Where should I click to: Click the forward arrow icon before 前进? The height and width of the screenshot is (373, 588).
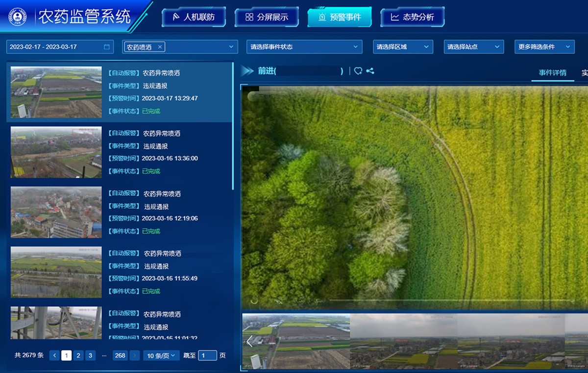[x=247, y=71]
